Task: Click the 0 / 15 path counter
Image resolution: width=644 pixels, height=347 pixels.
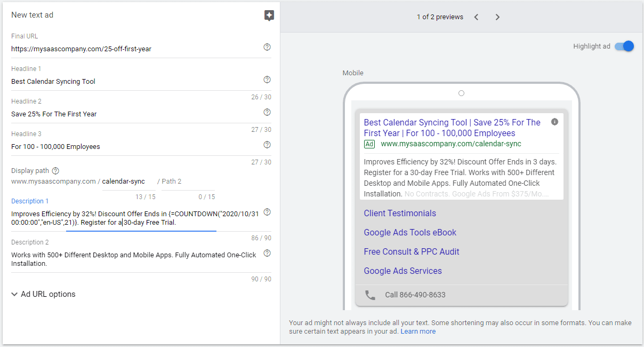Action: (206, 197)
